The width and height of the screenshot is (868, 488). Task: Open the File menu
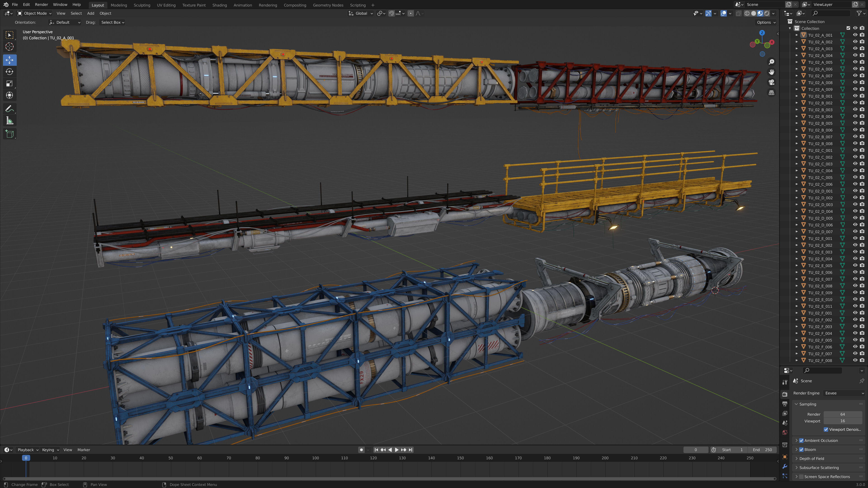15,5
